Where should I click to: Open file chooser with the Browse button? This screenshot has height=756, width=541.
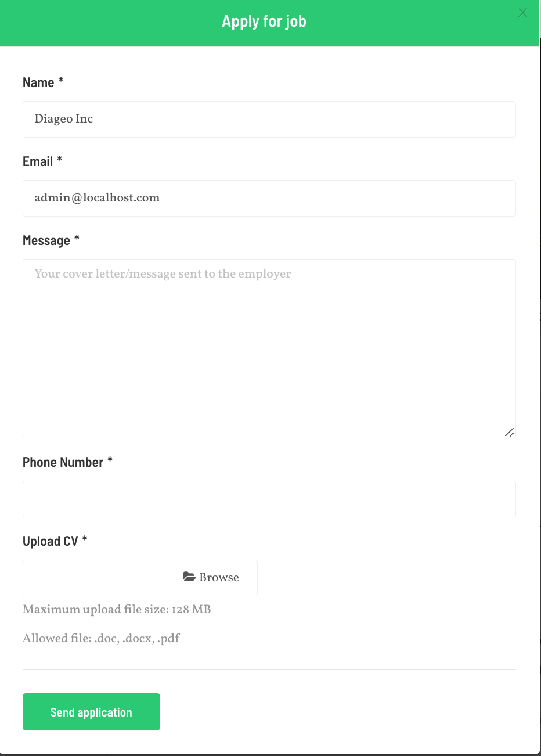click(x=211, y=577)
